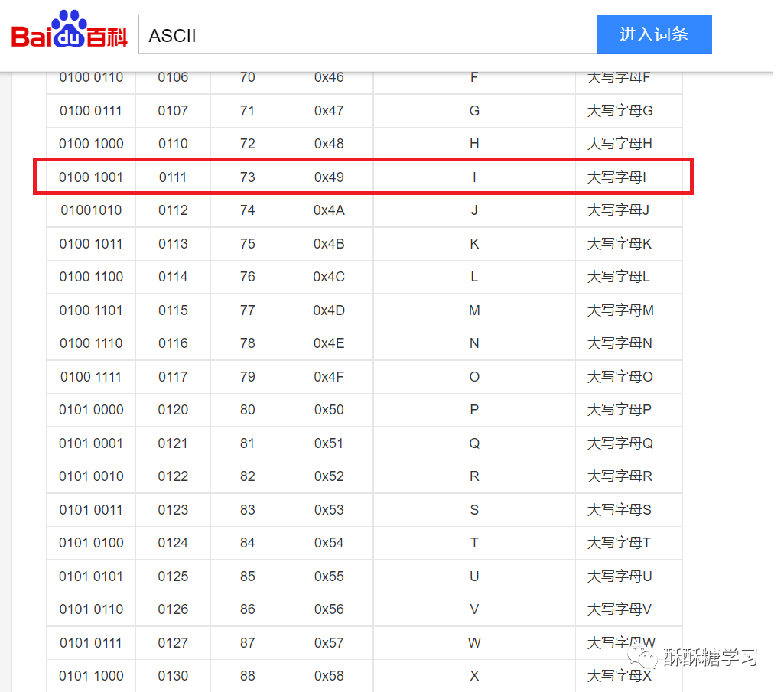Viewport: 784px width, 692px height.
Task: Click decimal cell 85
Action: (x=248, y=576)
